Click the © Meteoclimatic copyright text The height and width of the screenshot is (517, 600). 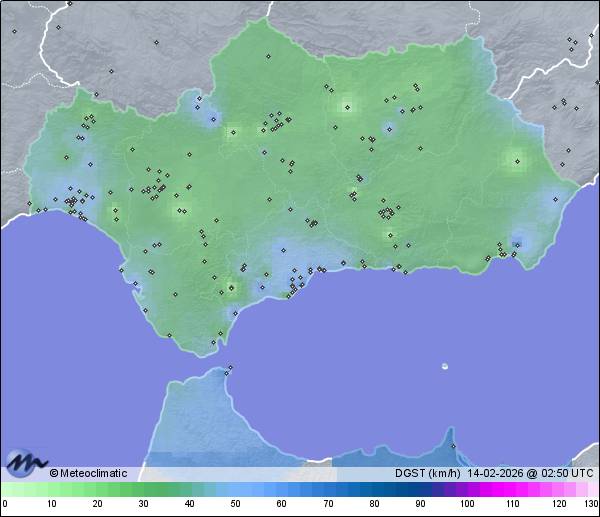(x=88, y=473)
